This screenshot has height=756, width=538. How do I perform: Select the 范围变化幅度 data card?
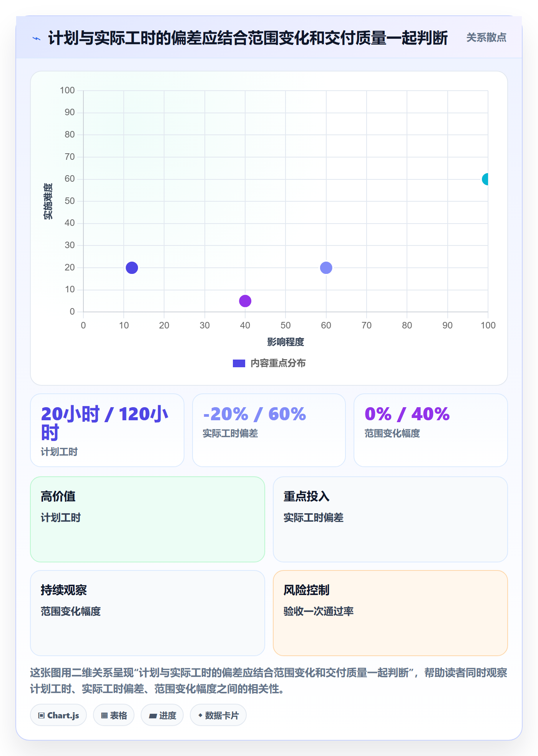click(x=431, y=430)
